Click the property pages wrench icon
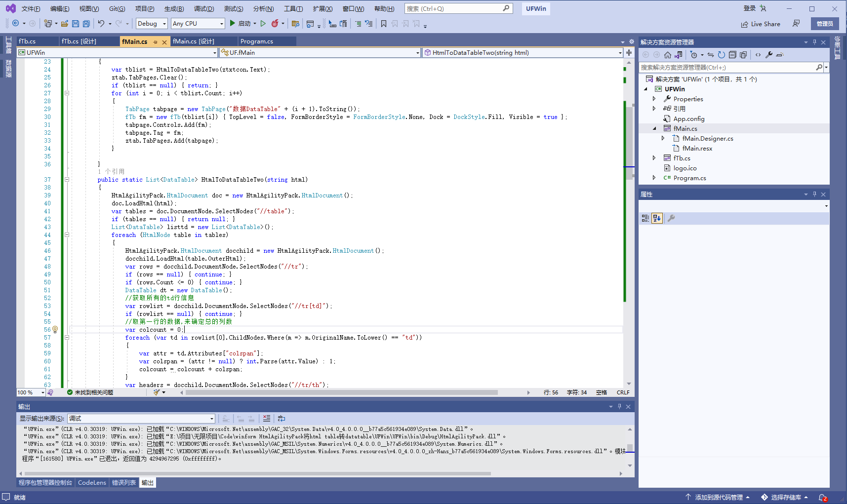The width and height of the screenshot is (847, 504). coord(671,218)
